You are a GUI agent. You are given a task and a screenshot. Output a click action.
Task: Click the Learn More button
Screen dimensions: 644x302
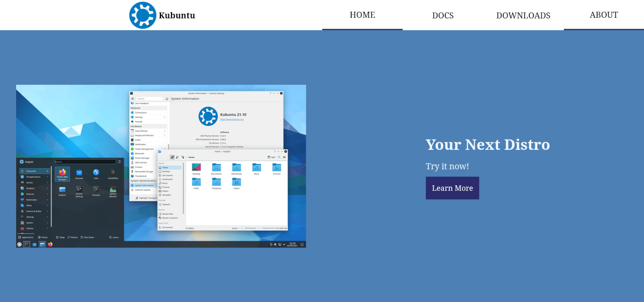[452, 188]
